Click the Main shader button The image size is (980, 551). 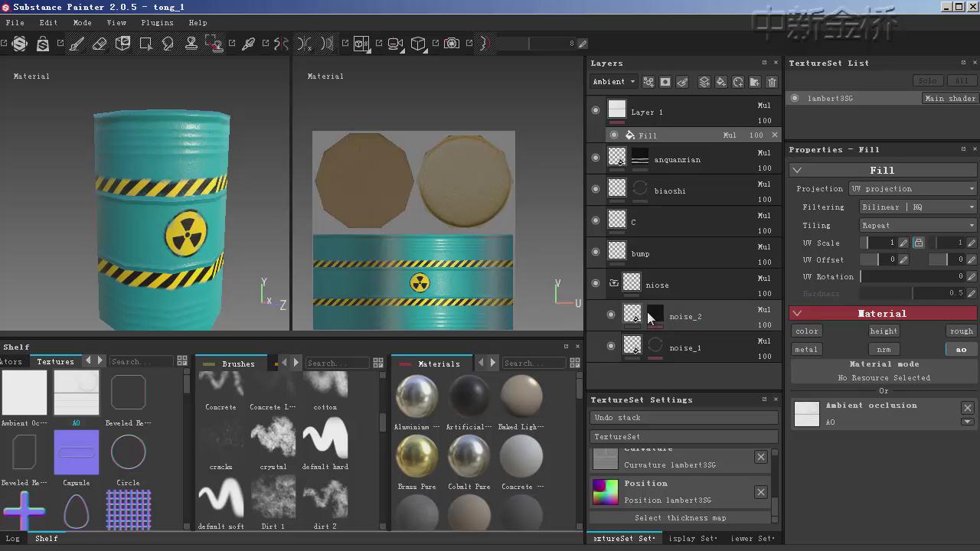(x=950, y=99)
